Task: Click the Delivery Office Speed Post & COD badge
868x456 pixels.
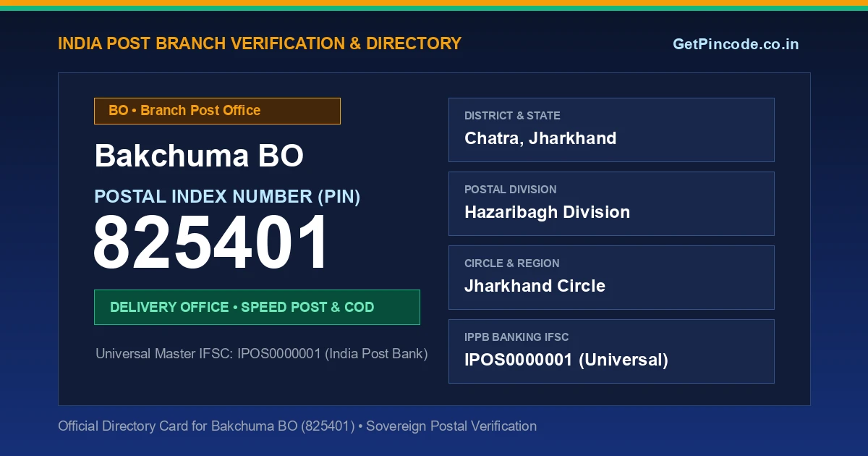Action: pos(257,307)
